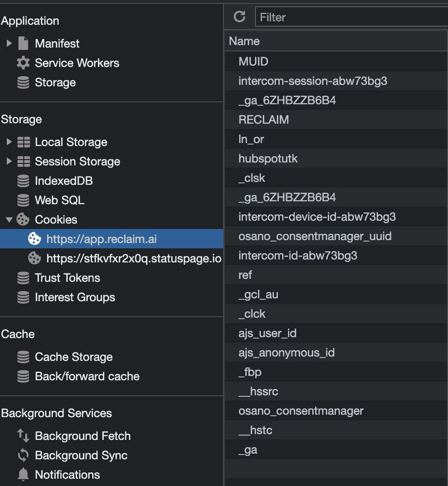Open Session Storage item
Screen dimensions: 448x486
(x=78, y=162)
